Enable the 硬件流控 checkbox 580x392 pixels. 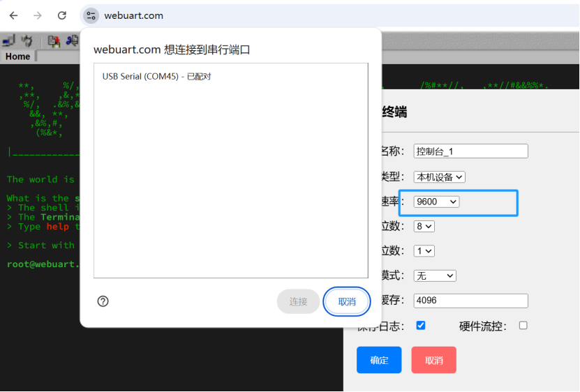coord(523,326)
